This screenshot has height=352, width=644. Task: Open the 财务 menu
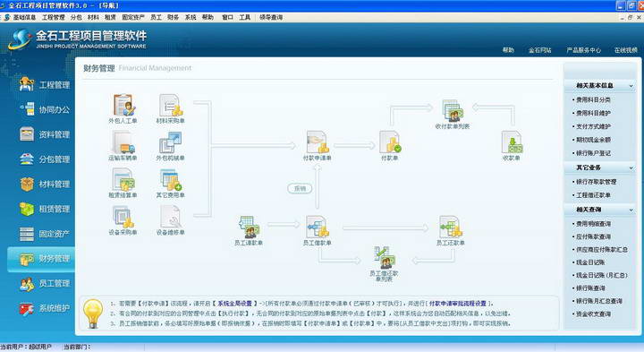173,17
